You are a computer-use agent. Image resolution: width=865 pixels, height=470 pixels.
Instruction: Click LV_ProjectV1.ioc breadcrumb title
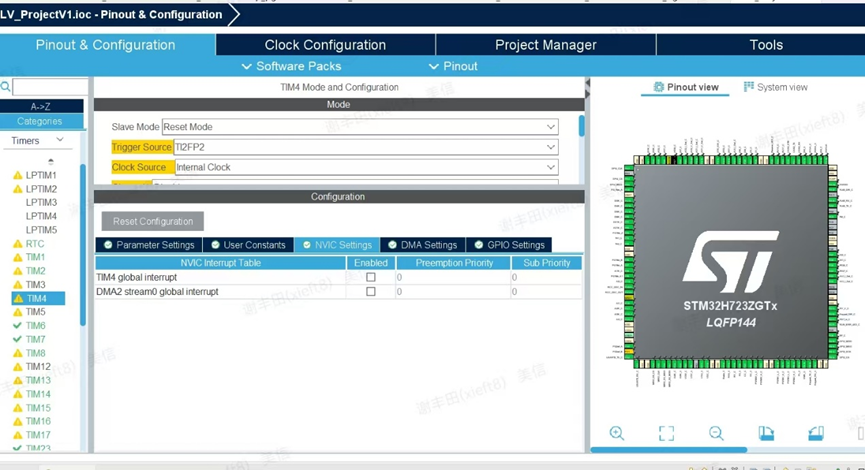(x=111, y=15)
